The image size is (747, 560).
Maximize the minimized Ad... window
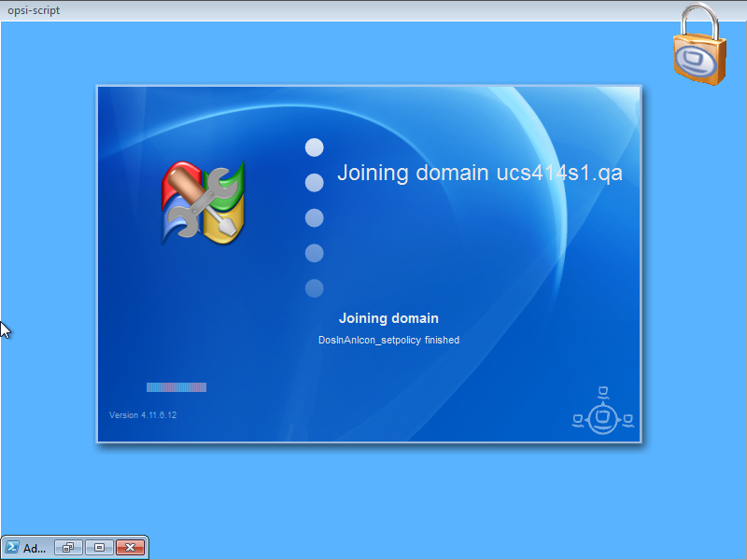click(99, 548)
